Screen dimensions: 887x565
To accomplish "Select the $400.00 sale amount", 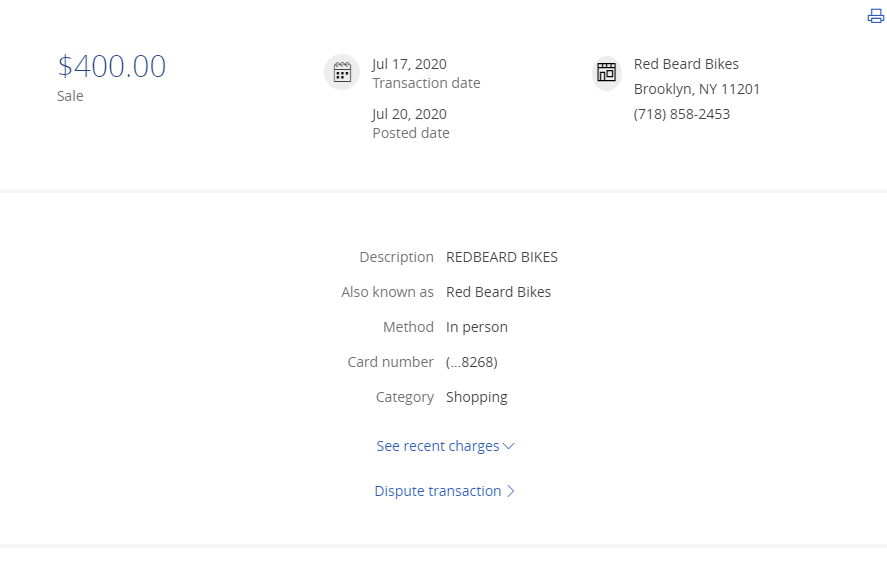I will click(x=112, y=66).
